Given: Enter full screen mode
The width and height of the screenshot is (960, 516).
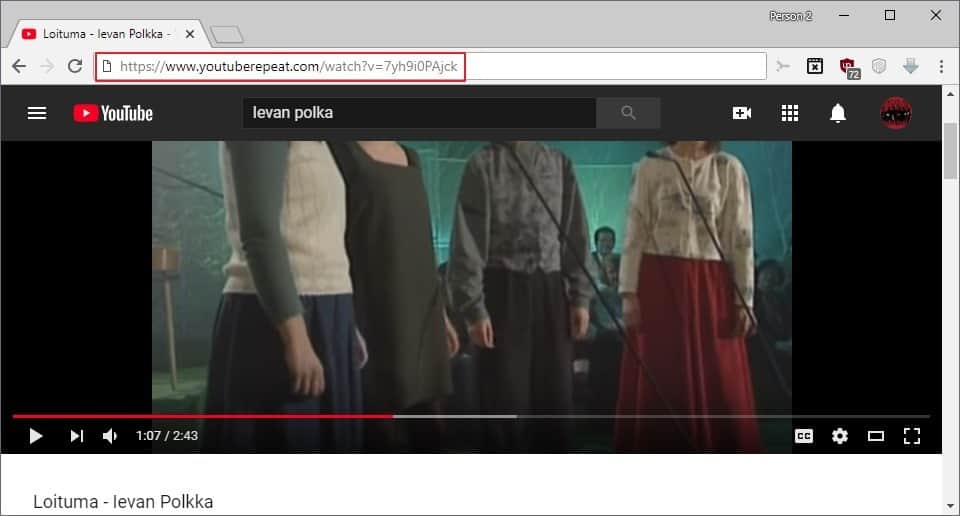Looking at the screenshot, I should [912, 436].
